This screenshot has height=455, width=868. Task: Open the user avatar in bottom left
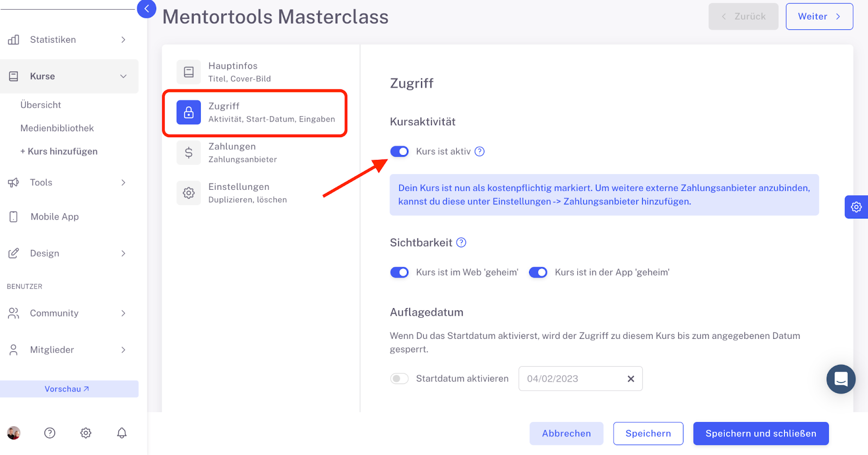click(14, 433)
